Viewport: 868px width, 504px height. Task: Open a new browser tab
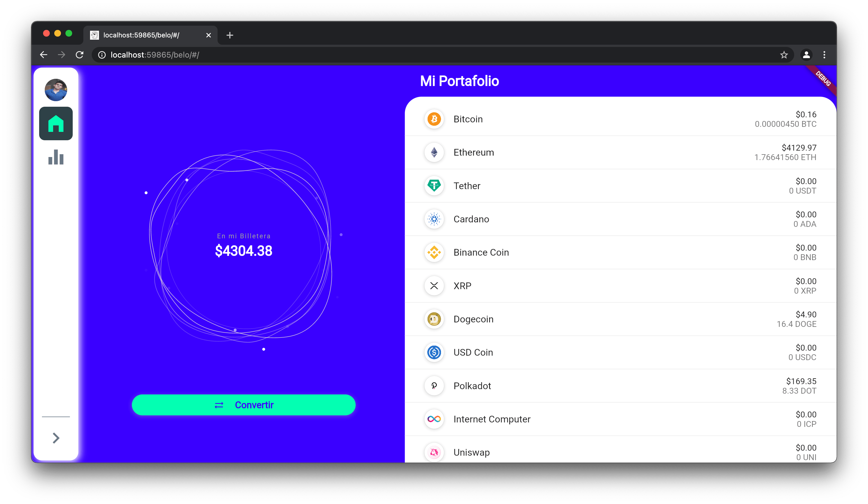click(x=230, y=35)
